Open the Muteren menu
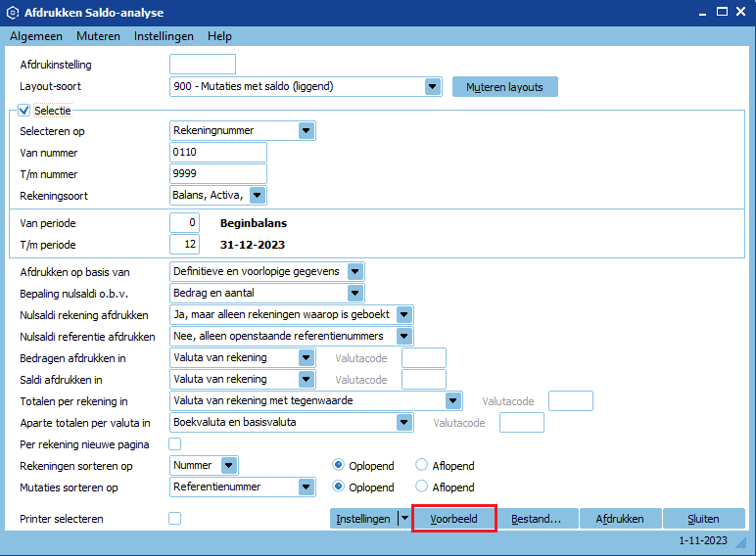This screenshot has height=556, width=756. click(98, 36)
